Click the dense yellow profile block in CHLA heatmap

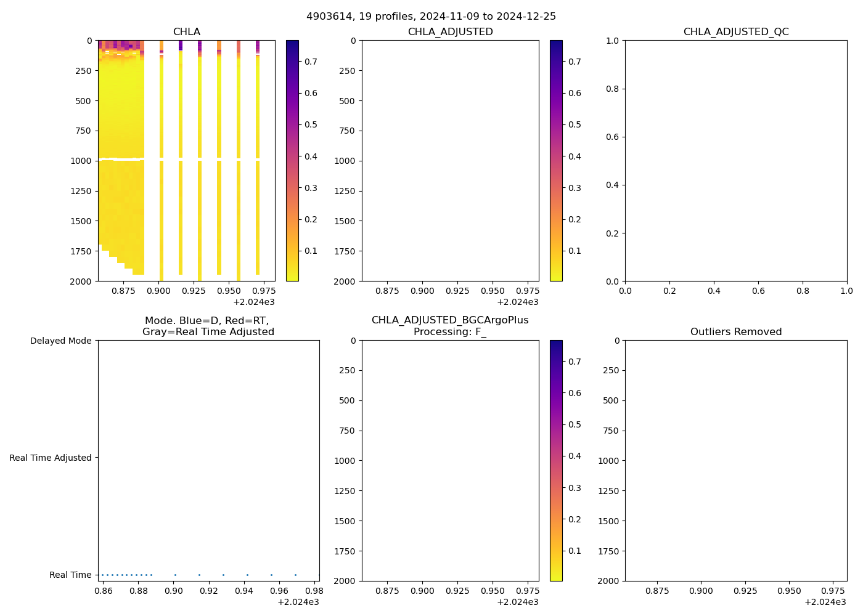121,185
